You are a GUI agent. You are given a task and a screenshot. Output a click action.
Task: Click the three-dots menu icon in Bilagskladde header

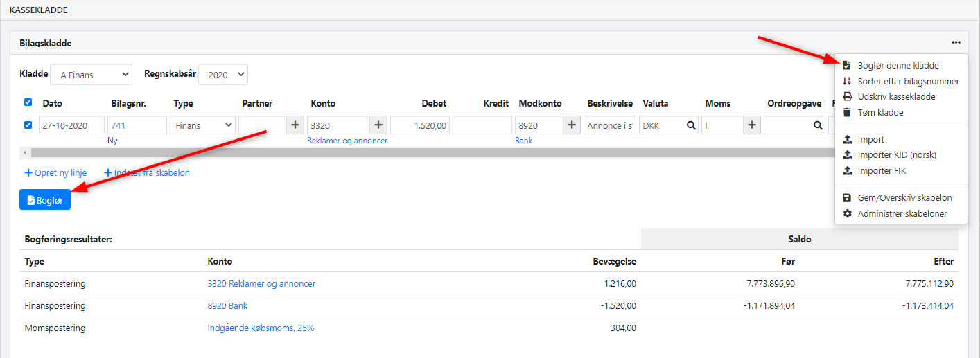[956, 43]
